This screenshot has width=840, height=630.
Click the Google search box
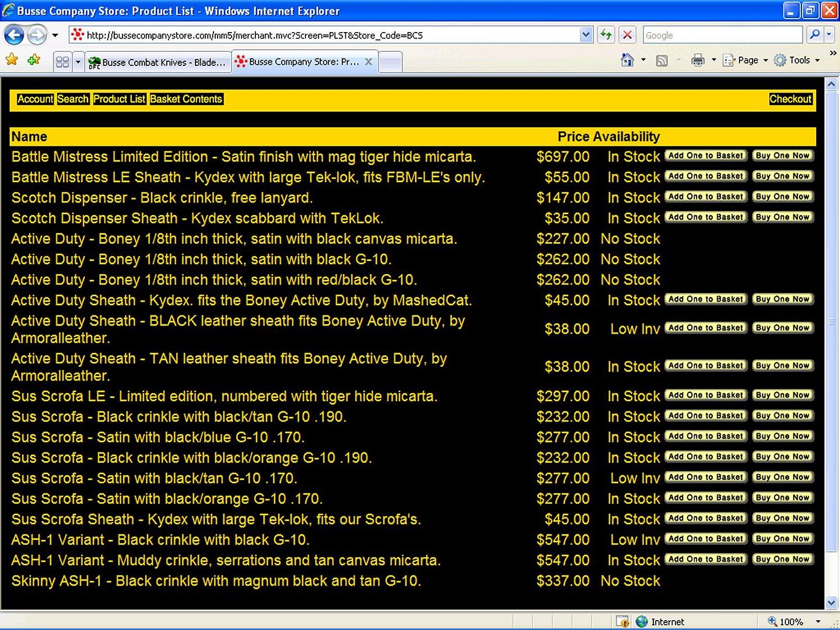tap(722, 35)
